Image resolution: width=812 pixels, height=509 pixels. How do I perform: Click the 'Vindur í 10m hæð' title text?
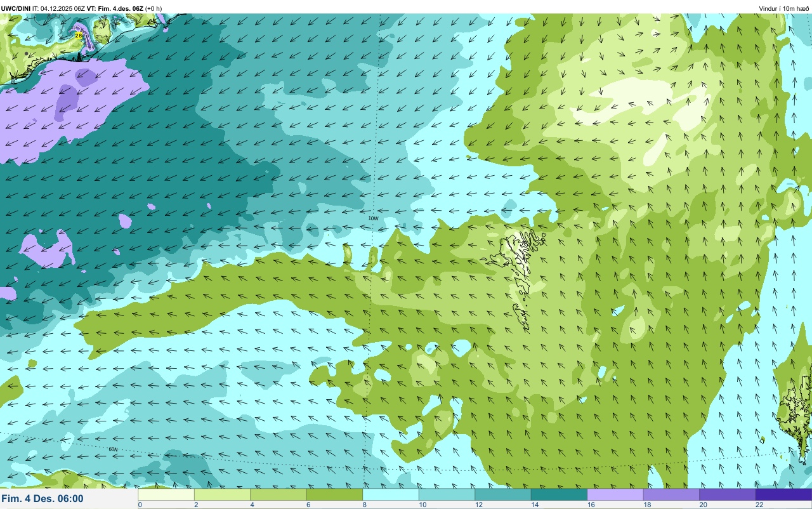coord(784,8)
